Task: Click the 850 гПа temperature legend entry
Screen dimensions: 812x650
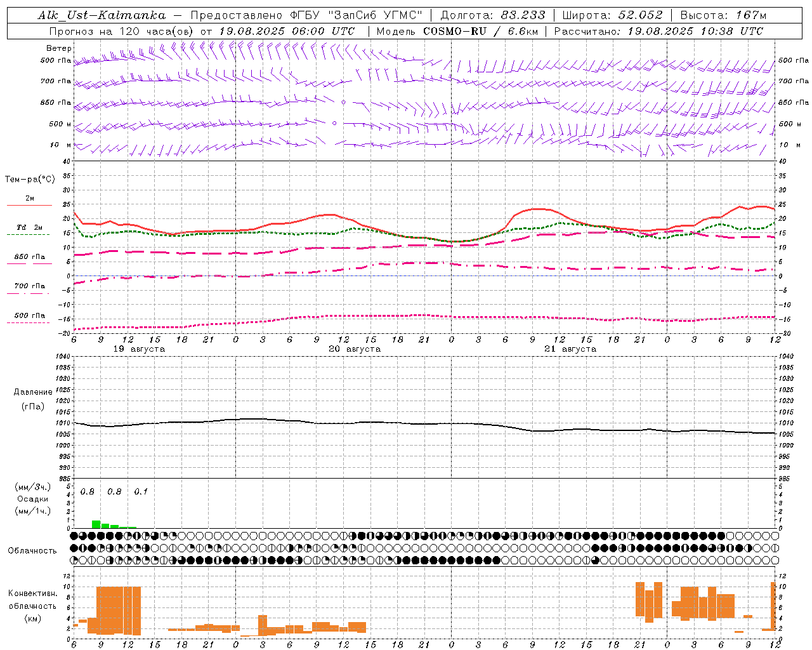Action: [29, 257]
